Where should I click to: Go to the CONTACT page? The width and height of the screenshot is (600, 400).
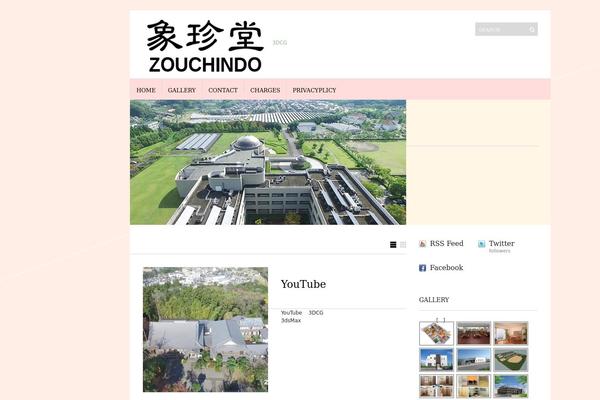pos(223,90)
